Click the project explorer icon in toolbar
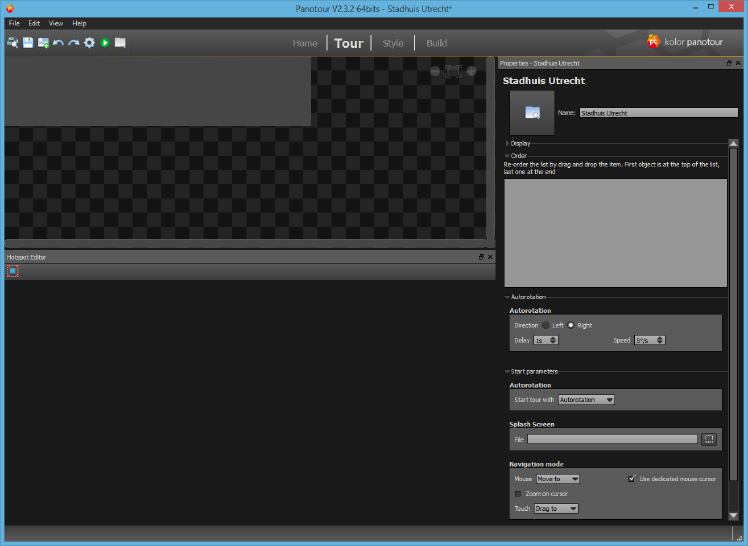Screen dimensions: 748x546 [x=12, y=43]
